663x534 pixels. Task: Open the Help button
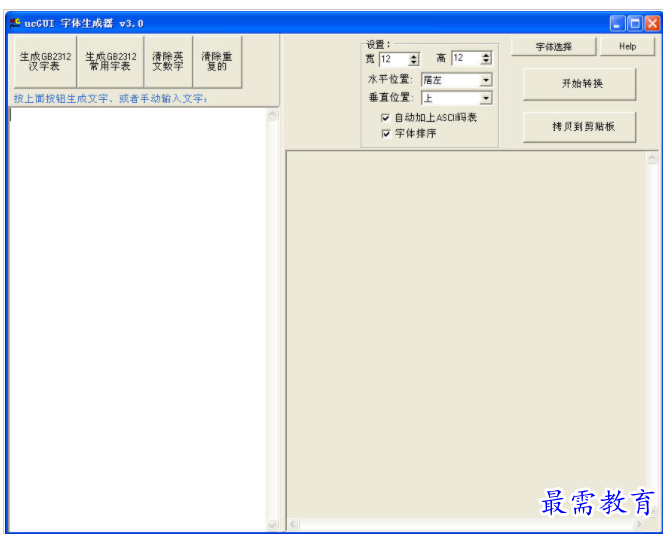click(627, 47)
